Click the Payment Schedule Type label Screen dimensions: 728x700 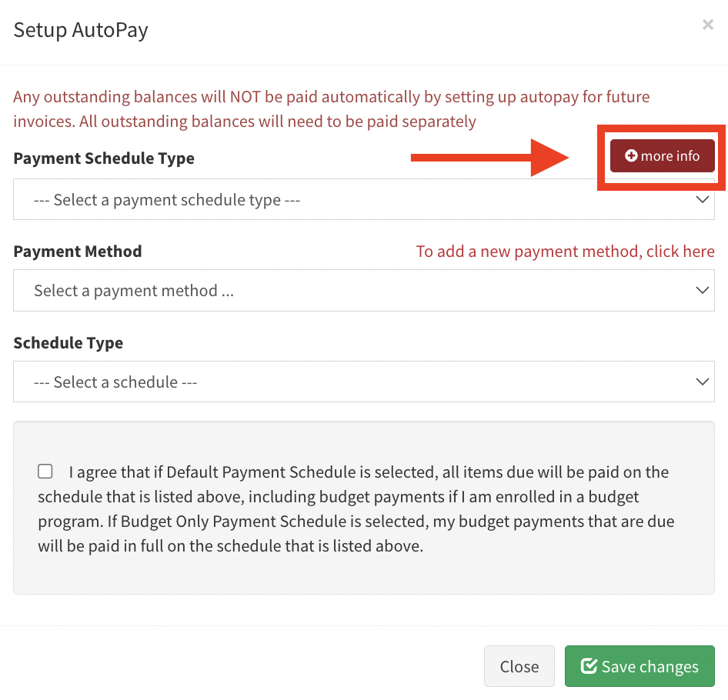pyautogui.click(x=104, y=158)
